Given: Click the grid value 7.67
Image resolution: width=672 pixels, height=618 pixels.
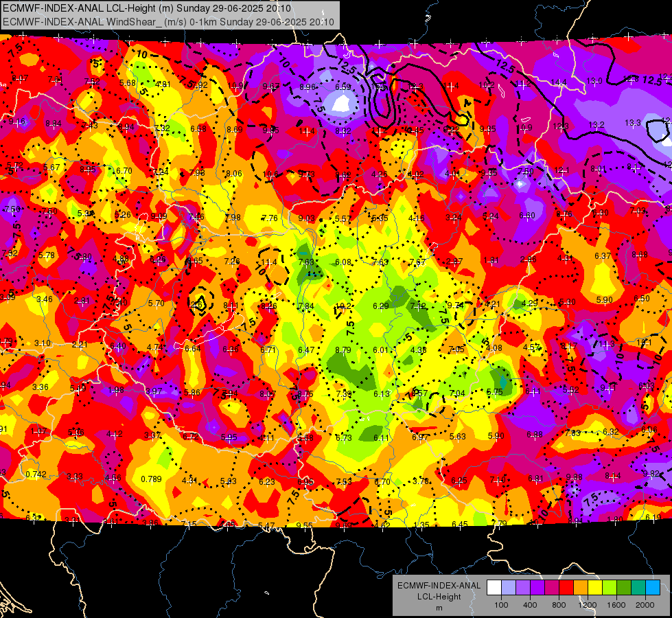Looking at the screenshot, I should pyautogui.click(x=417, y=262).
